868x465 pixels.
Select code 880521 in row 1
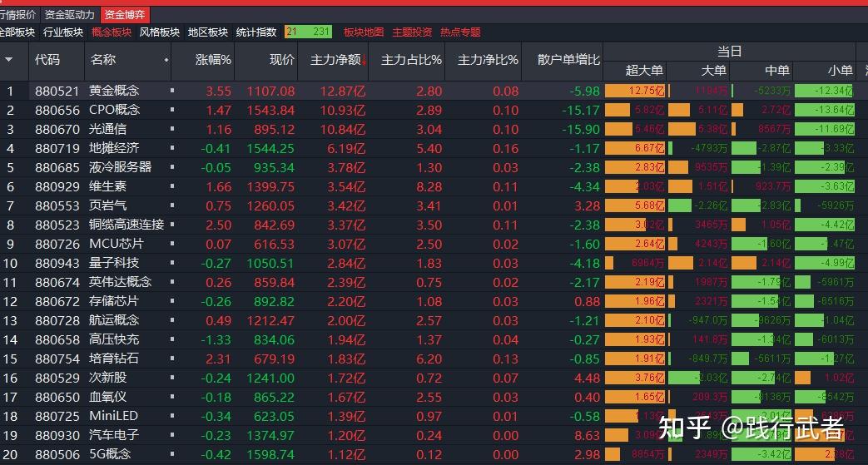[x=57, y=91]
